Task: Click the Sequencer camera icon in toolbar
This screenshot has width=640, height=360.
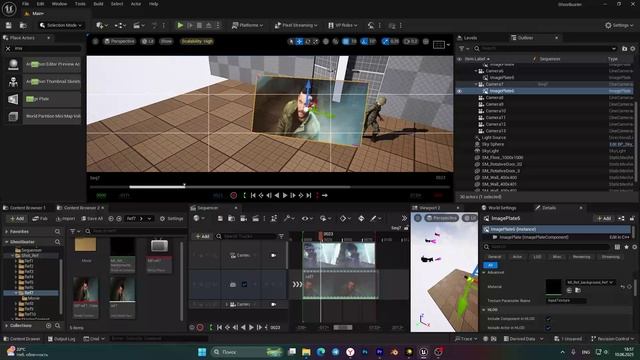Action: (243, 219)
